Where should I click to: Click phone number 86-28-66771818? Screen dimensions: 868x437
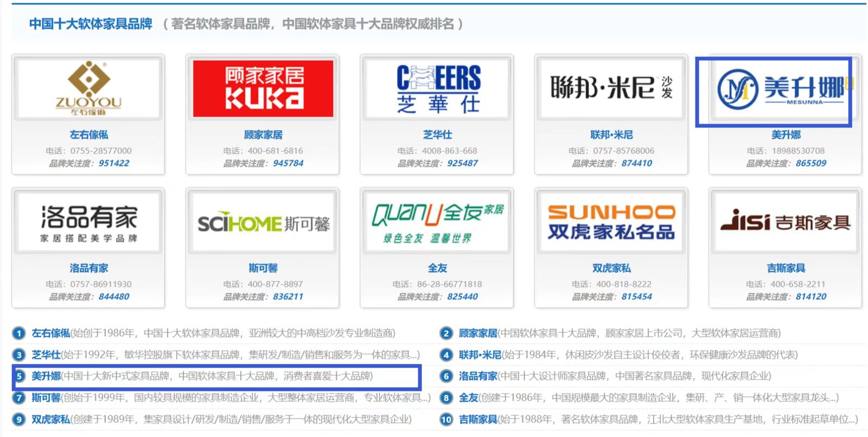point(450,284)
